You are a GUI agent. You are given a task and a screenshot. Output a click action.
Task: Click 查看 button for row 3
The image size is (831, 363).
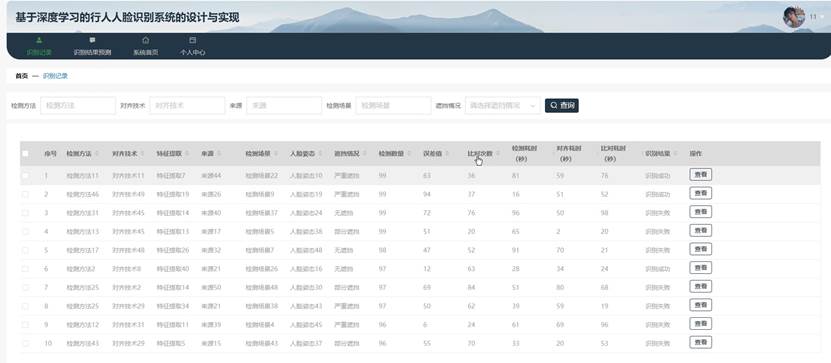(x=701, y=212)
